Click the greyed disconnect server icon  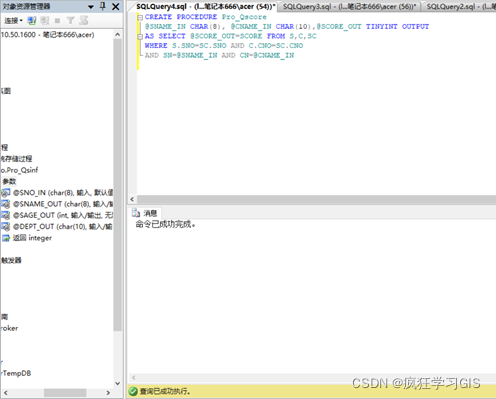pos(45,21)
